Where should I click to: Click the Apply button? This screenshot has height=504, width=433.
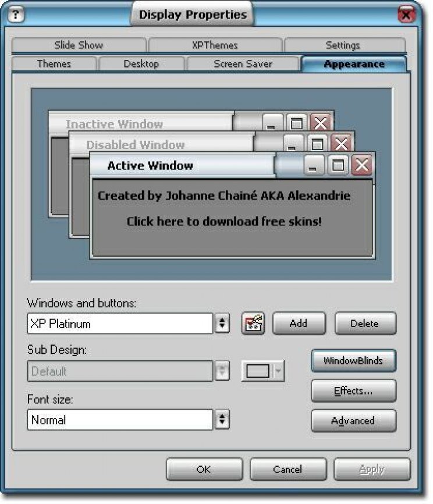tap(372, 469)
